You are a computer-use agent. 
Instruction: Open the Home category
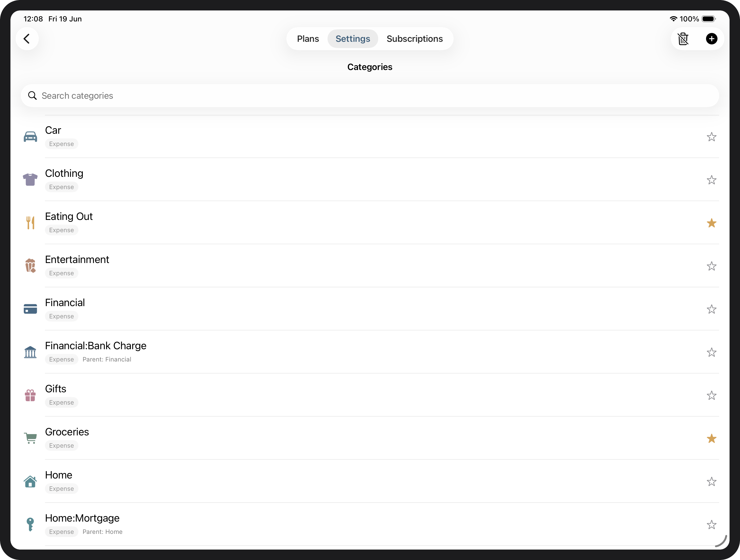[370, 481]
